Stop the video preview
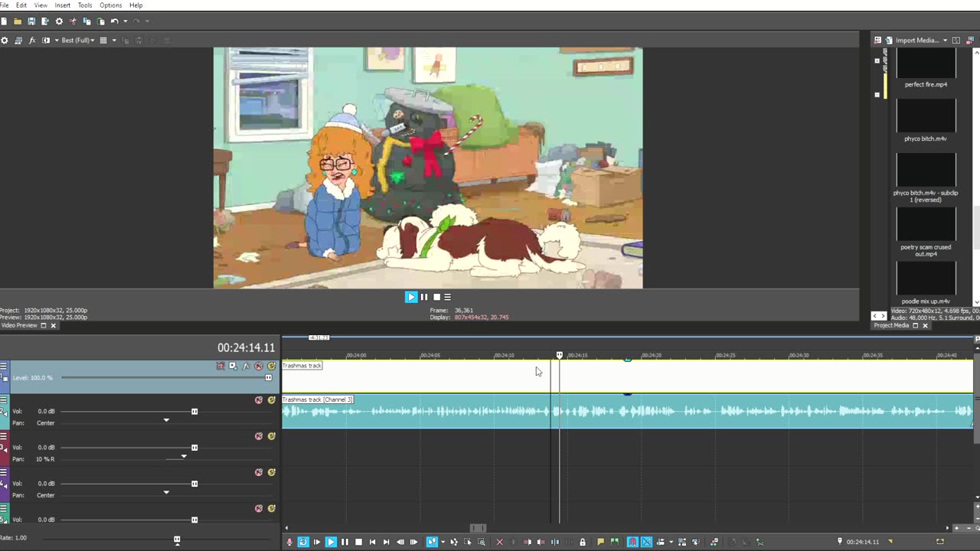980x551 pixels. (436, 297)
